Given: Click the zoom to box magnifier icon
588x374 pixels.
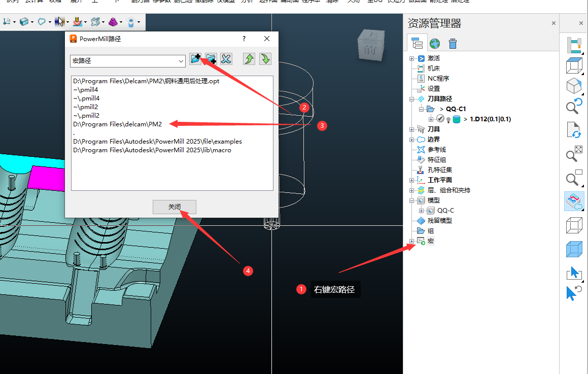Looking at the screenshot, I should (x=574, y=178).
